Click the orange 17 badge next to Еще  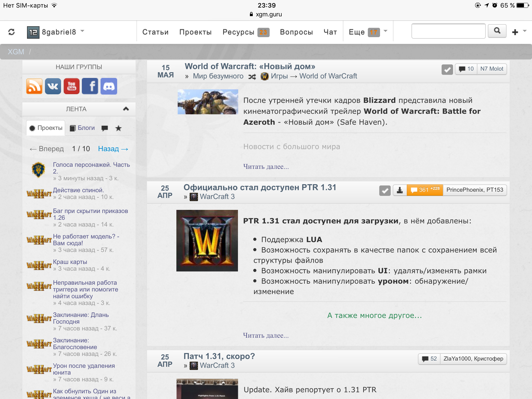(x=374, y=32)
